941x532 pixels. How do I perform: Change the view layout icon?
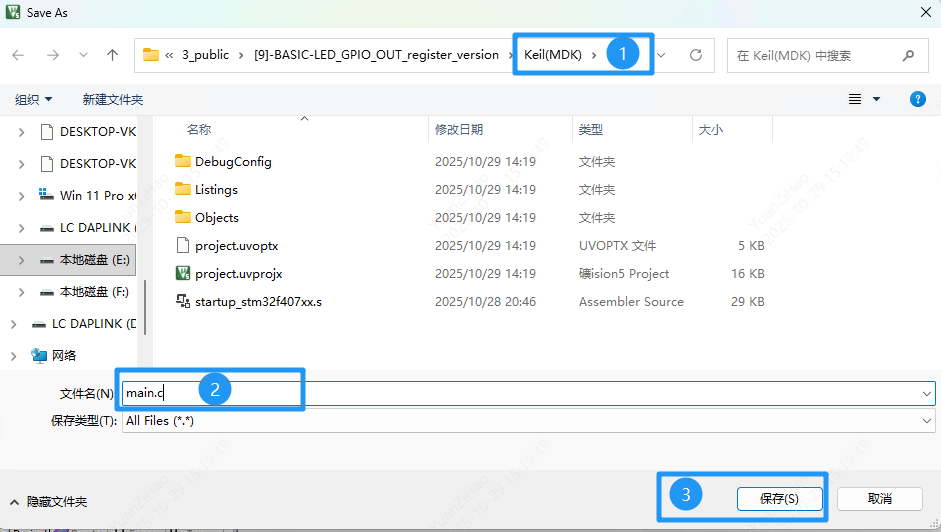(855, 99)
